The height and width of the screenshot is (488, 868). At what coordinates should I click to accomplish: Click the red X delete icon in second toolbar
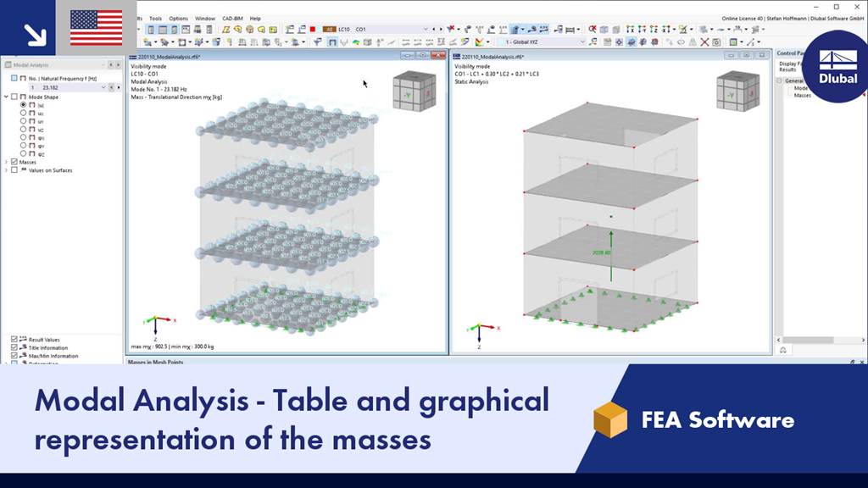[704, 42]
